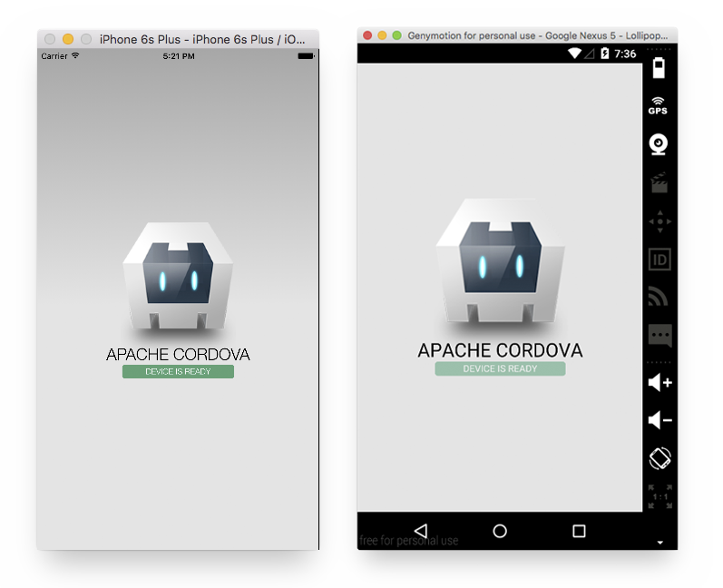The width and height of the screenshot is (723, 588).
Task: Set pixel perfect 1:1 scaling
Action: coord(659,496)
